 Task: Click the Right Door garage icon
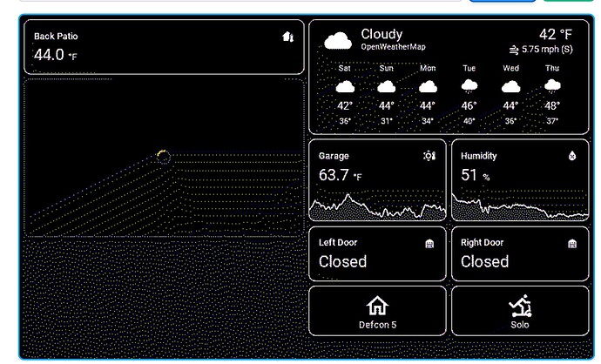click(572, 244)
